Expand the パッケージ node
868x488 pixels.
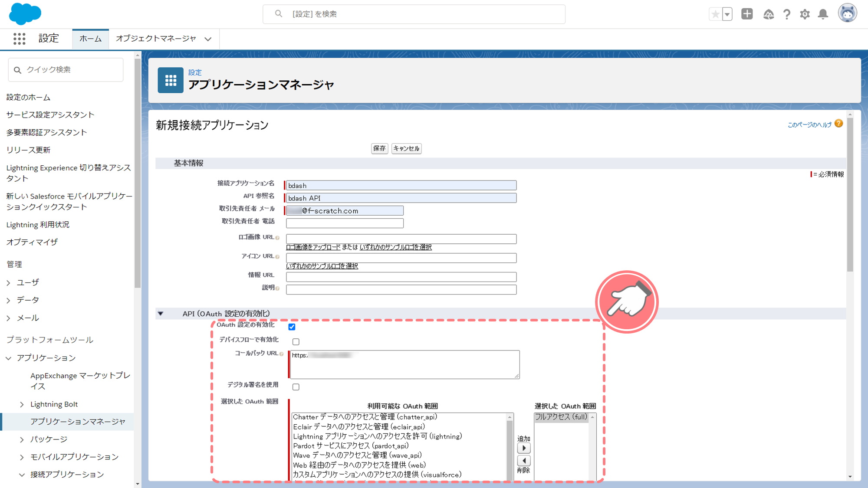[x=22, y=440]
